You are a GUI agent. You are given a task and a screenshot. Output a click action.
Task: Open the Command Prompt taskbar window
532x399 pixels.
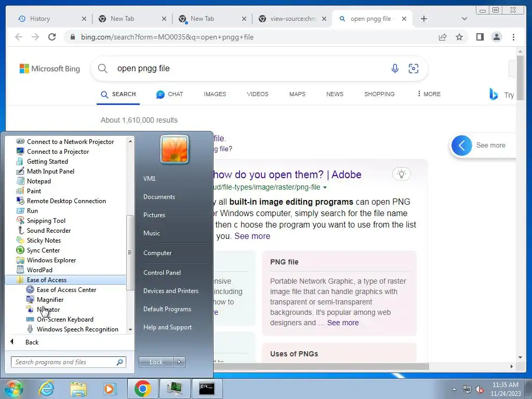tap(207, 389)
